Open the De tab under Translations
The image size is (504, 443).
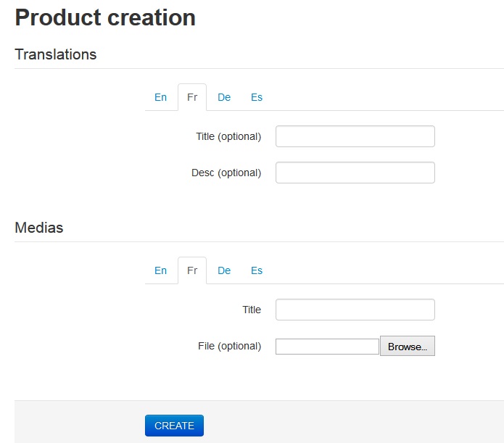(224, 97)
